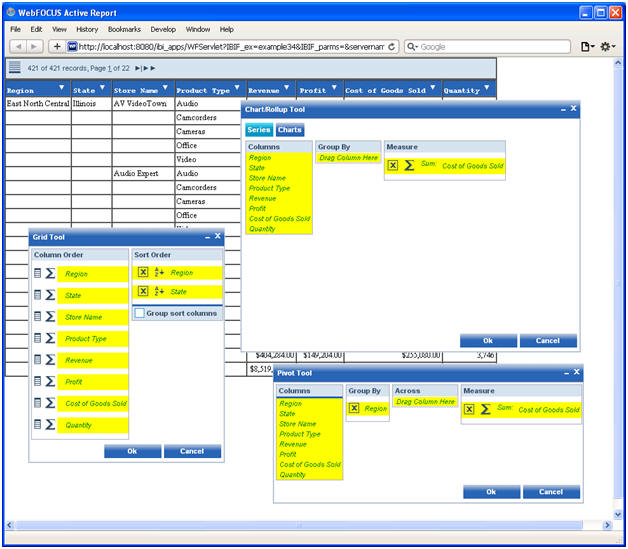Open the page icon dropdown in browser toolbar
The height and width of the screenshot is (549, 628).
pos(588,47)
